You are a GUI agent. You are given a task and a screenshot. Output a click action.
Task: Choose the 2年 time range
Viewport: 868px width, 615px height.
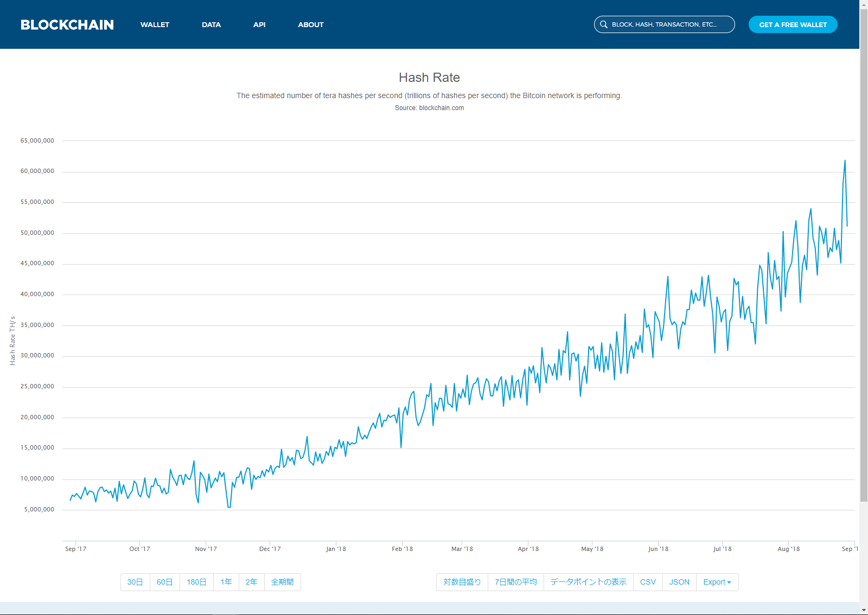[x=251, y=582]
